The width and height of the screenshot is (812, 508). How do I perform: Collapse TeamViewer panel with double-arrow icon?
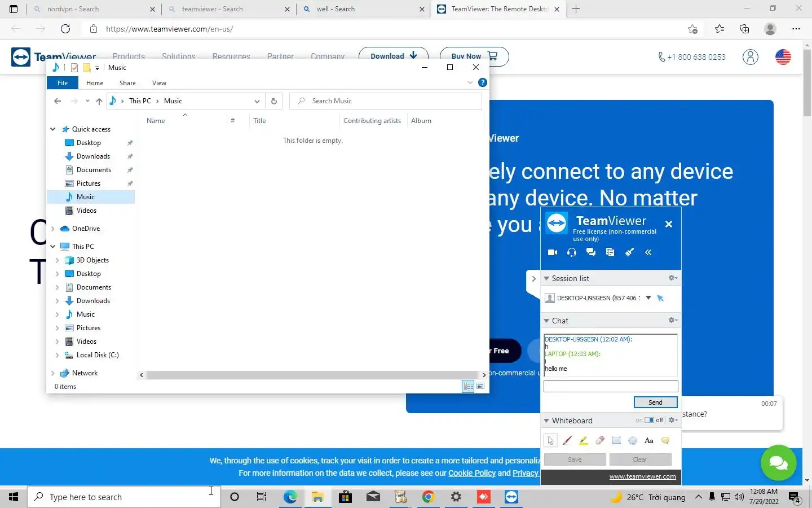648,252
